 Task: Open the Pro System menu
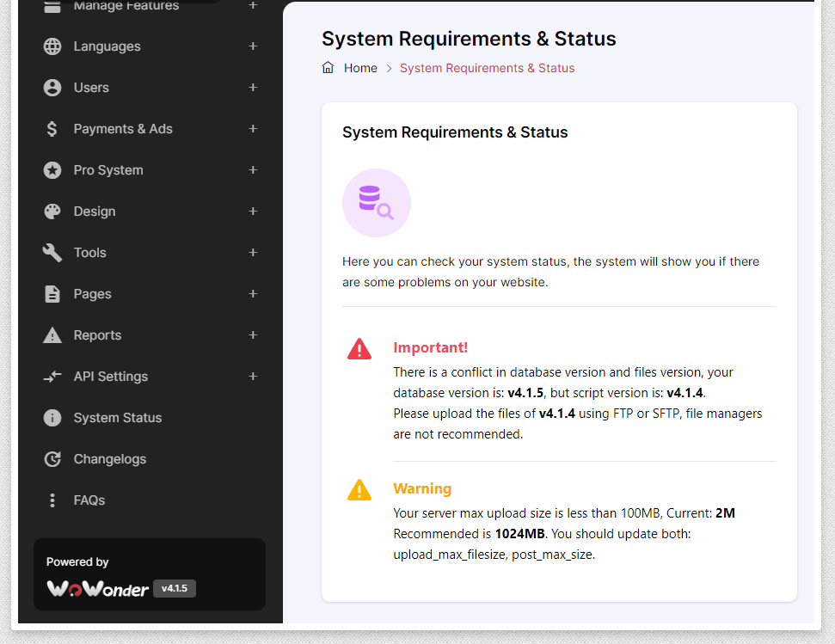point(108,170)
